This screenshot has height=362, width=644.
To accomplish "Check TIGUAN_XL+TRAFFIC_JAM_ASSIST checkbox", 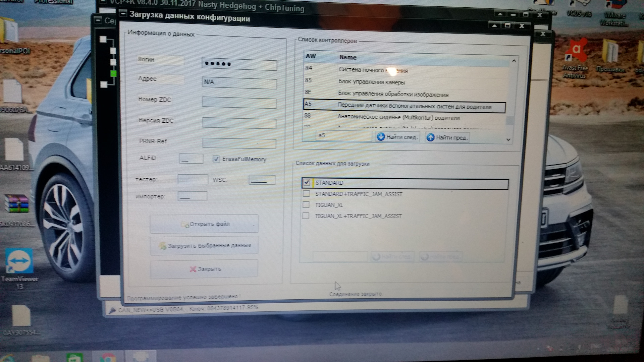I will pyautogui.click(x=306, y=216).
